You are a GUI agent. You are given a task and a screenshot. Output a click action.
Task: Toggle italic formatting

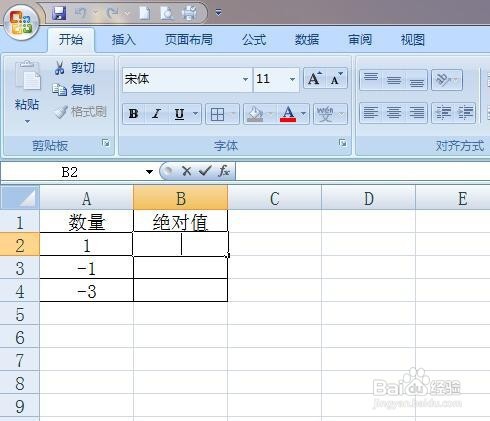(156, 114)
